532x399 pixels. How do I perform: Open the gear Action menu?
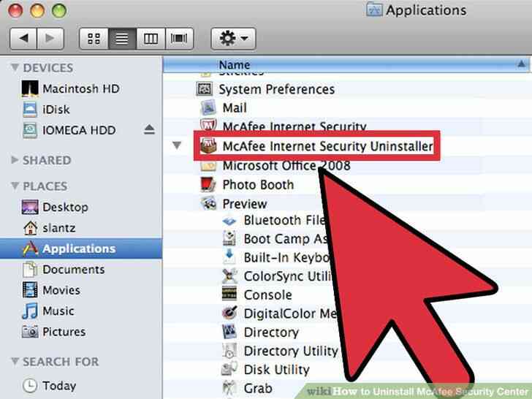click(233, 38)
